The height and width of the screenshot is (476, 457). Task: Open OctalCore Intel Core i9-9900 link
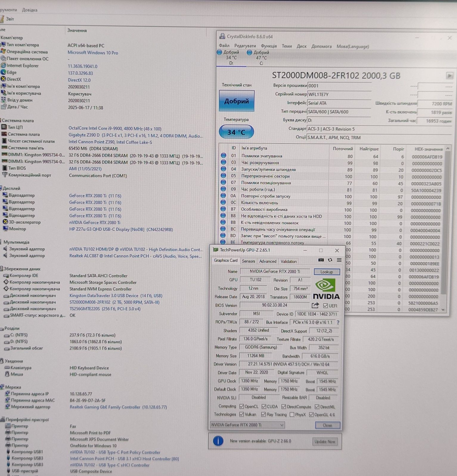[x=115, y=128]
